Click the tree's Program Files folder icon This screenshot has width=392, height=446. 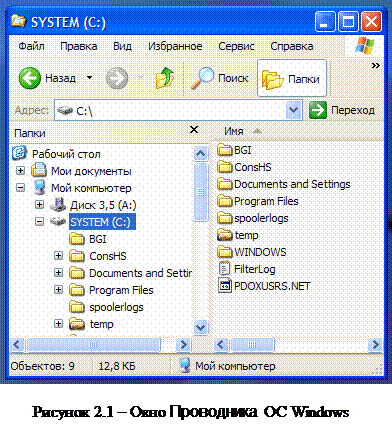(x=77, y=290)
